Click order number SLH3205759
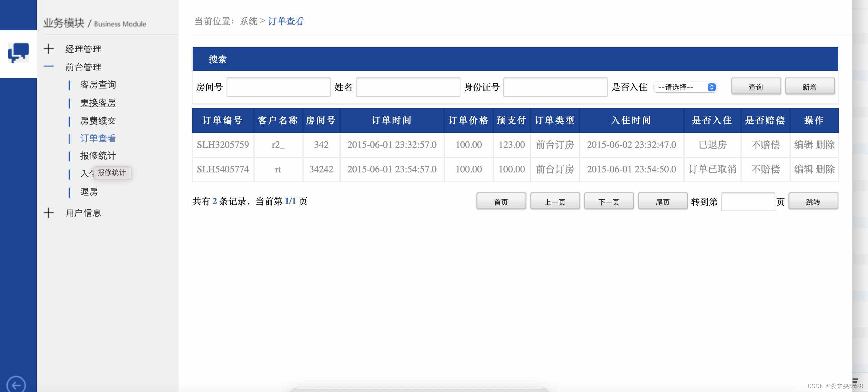 click(223, 145)
